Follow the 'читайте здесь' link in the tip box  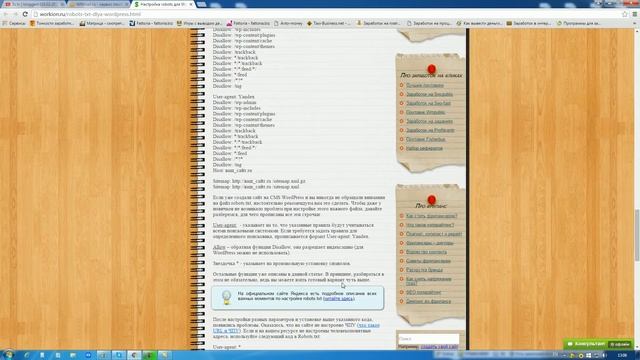click(x=338, y=299)
